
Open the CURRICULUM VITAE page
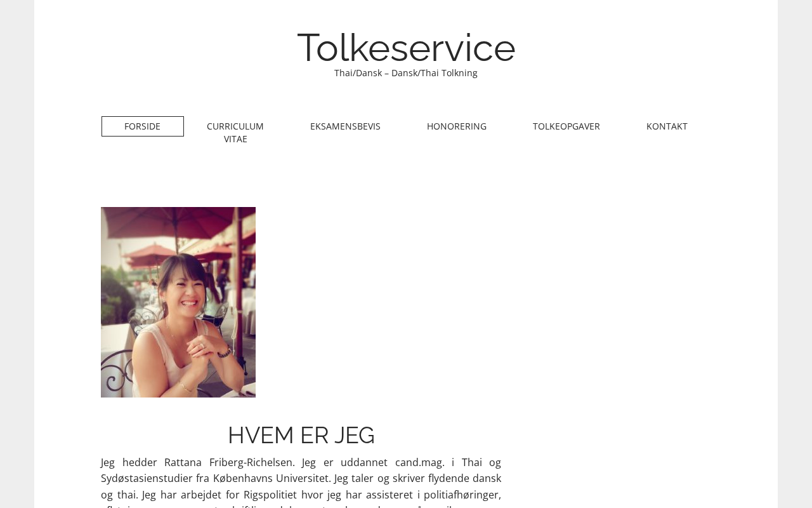click(x=235, y=133)
